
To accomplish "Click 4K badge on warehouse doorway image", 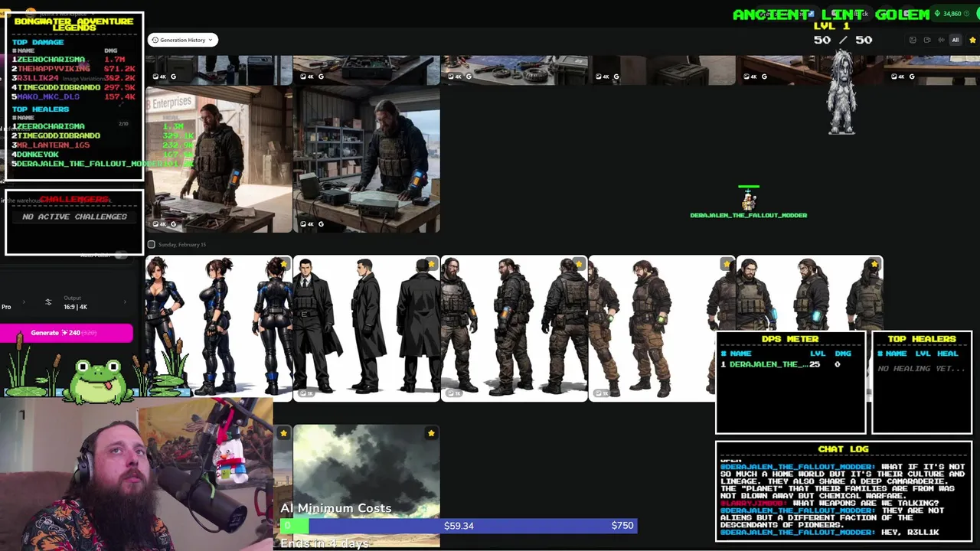I will (159, 224).
